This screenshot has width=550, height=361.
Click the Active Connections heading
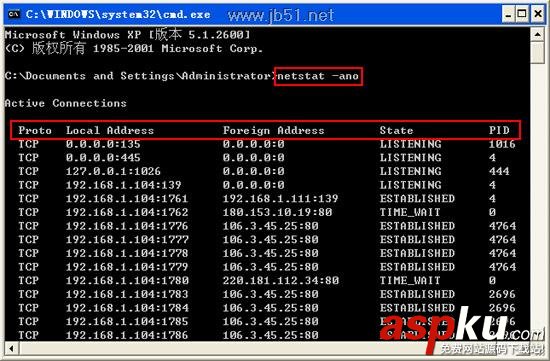66,103
